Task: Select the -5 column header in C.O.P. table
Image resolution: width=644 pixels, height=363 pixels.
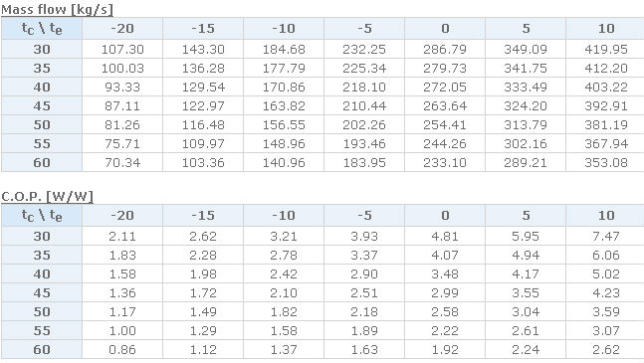Action: 364,216
